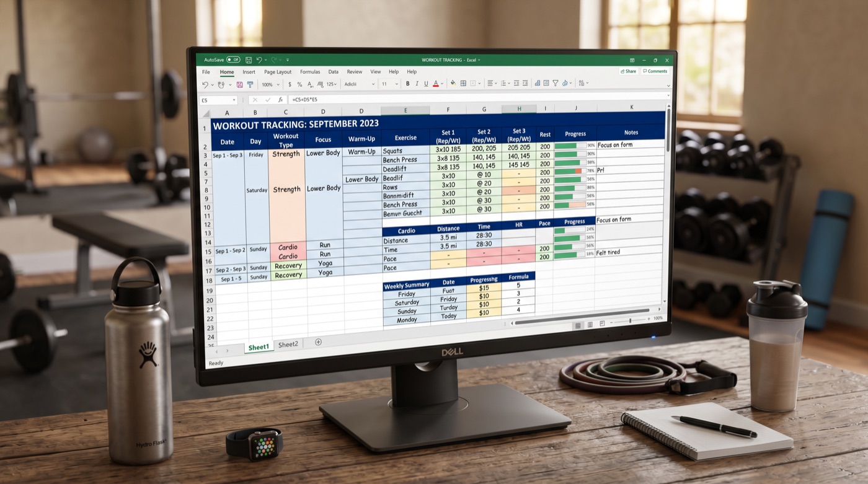
Task: Switch to the Formulas tab
Action: tap(310, 72)
